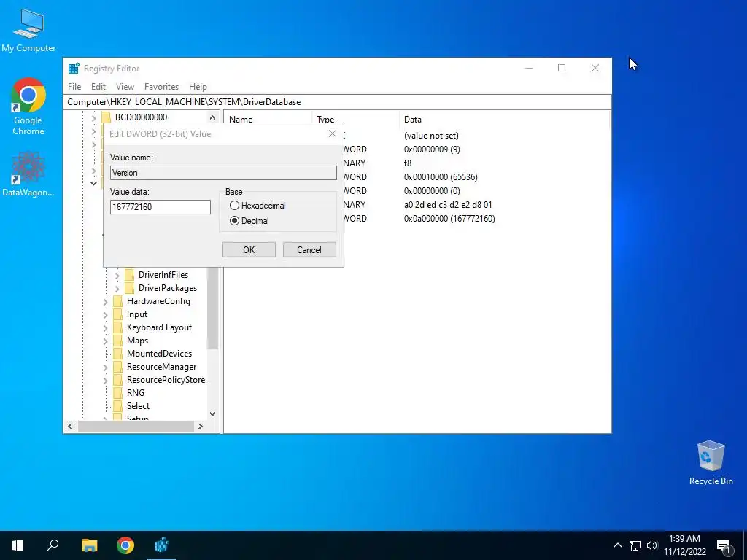
Task: Click ResourceManager folder icon
Action: tap(117, 367)
